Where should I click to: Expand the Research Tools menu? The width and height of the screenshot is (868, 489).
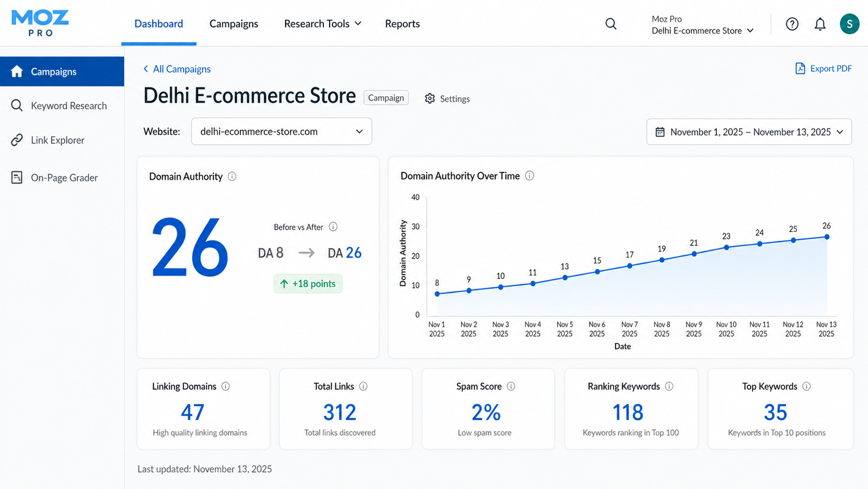(x=322, y=24)
